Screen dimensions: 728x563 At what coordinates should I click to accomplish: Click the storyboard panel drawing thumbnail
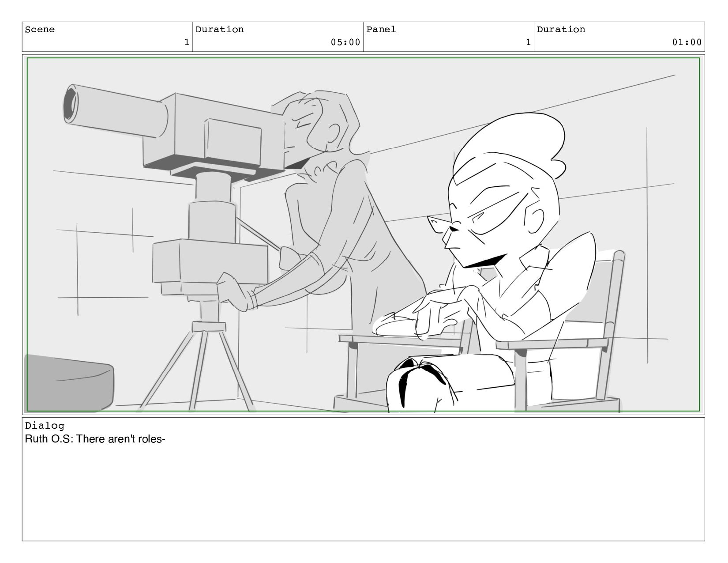(363, 234)
